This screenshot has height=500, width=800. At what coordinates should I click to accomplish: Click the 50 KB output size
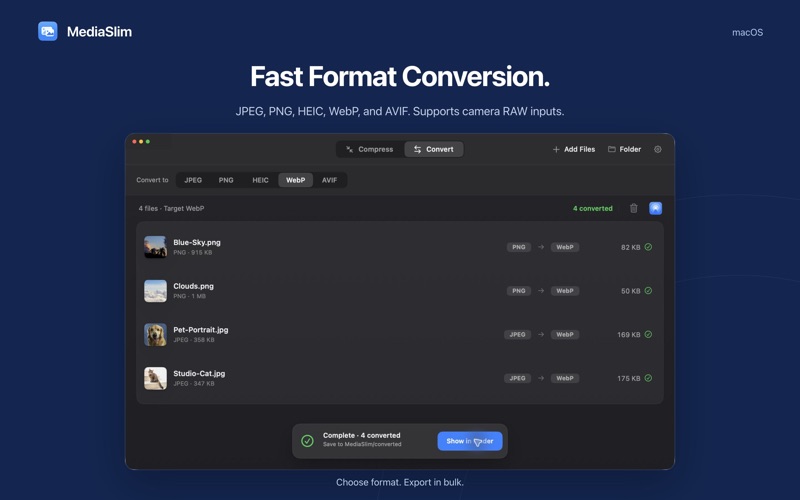coord(631,291)
